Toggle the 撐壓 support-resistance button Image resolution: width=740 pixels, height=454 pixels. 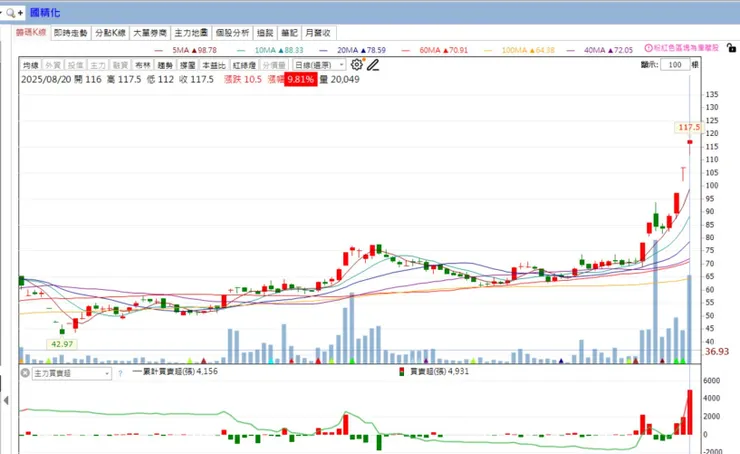point(187,65)
